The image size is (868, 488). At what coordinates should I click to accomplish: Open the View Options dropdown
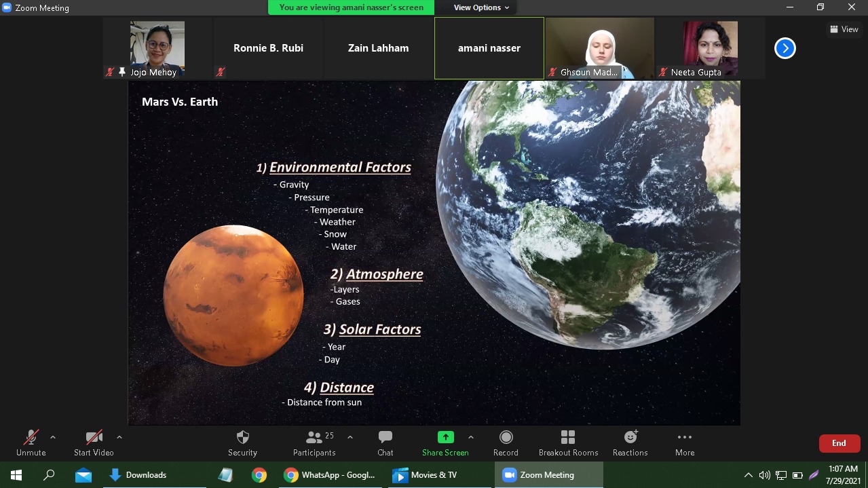(481, 7)
